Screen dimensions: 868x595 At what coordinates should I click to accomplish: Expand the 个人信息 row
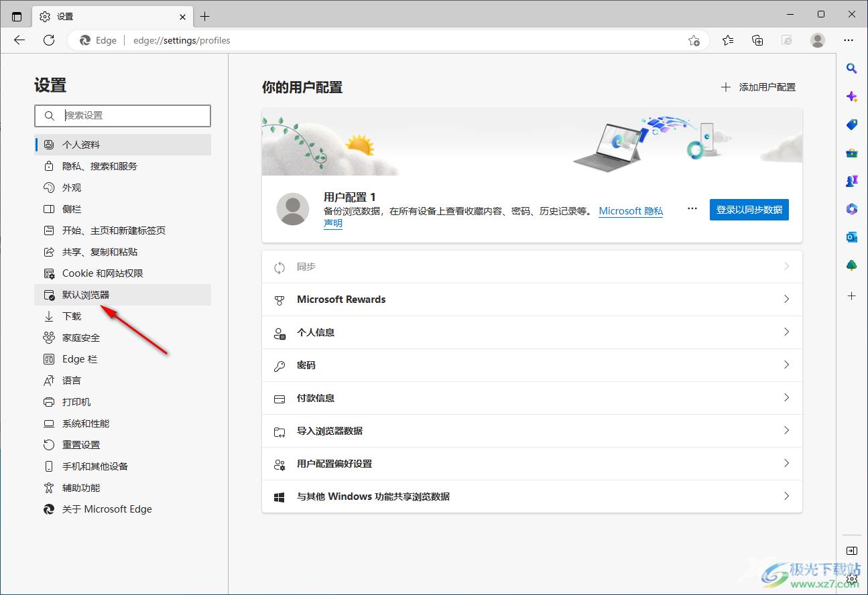click(532, 332)
